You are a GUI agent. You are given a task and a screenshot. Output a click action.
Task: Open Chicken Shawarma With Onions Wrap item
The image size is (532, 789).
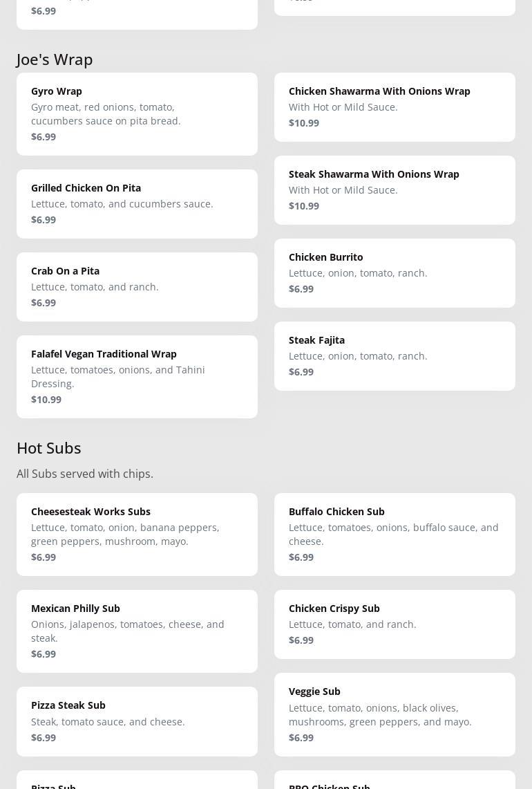coord(395,106)
